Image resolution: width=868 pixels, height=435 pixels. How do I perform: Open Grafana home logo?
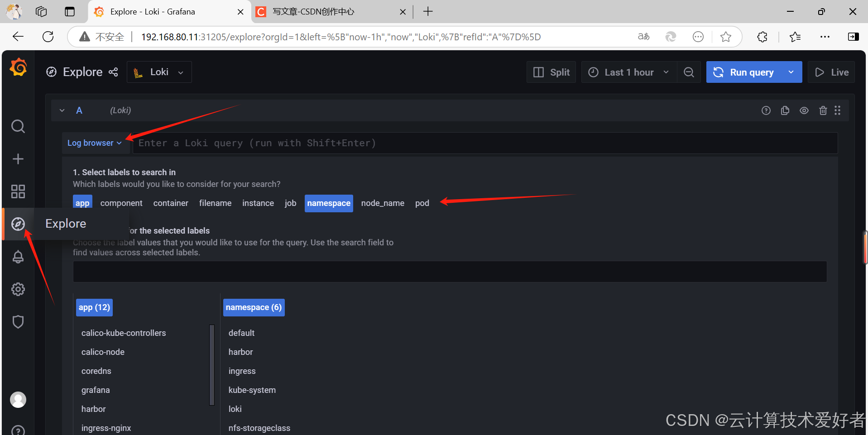(19, 67)
